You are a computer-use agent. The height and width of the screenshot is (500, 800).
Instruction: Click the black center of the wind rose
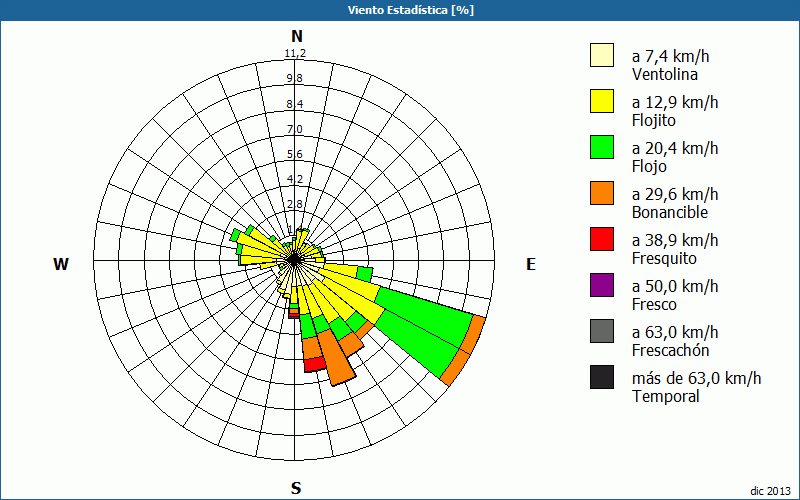(x=294, y=260)
